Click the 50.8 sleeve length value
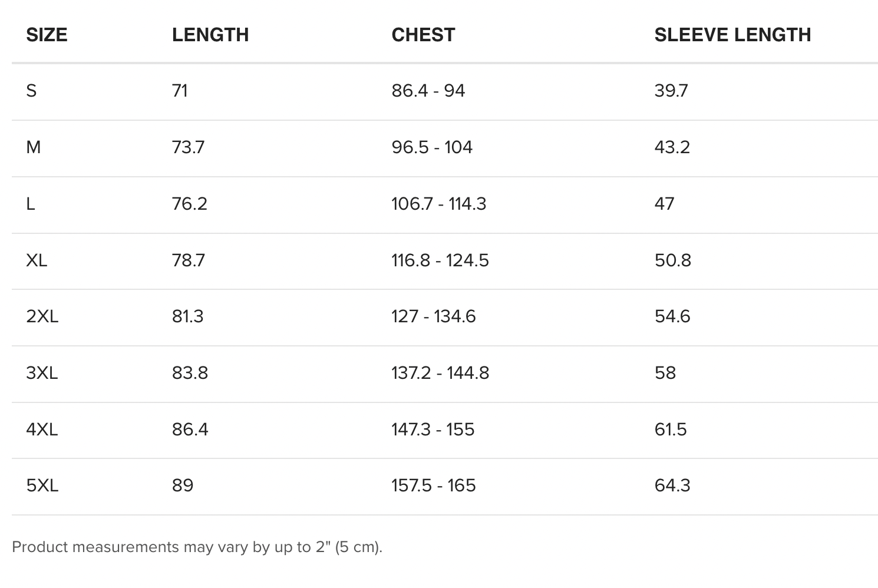This screenshot has width=878, height=588. 672,260
